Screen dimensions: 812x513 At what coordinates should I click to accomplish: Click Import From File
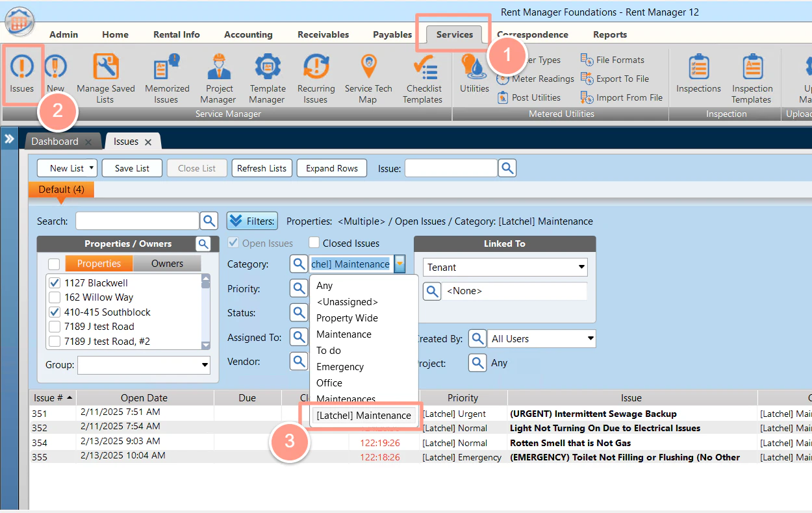point(622,97)
